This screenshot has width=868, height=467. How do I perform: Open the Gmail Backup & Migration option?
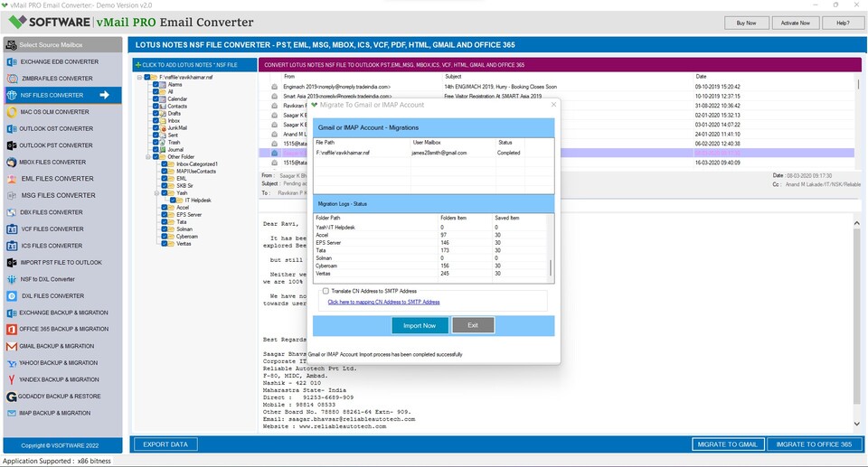[x=62, y=346]
